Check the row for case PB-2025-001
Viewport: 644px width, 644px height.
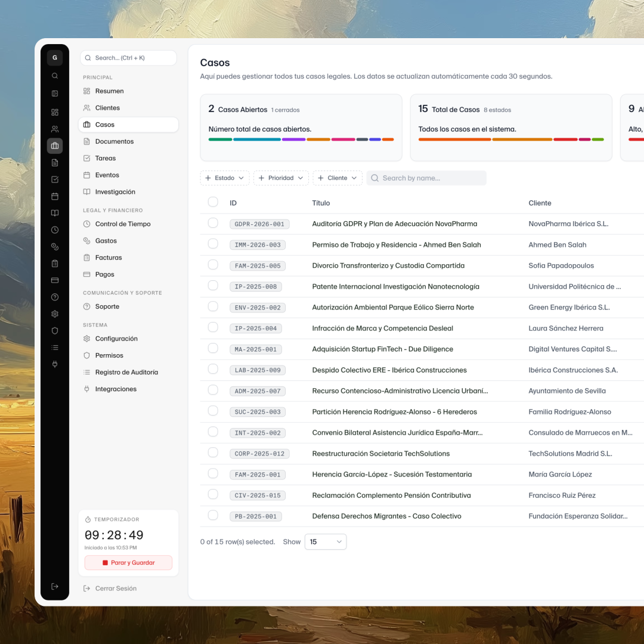pyautogui.click(x=213, y=515)
